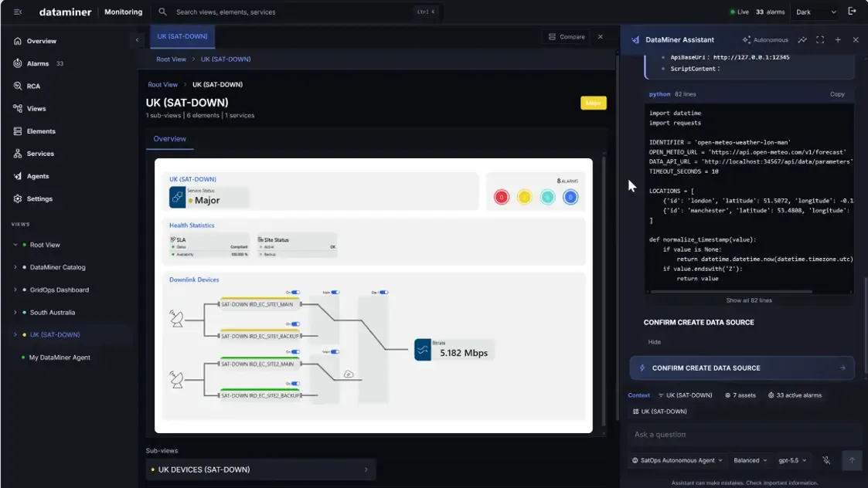The image size is (868, 488).
Task: Toggle the On switch for SITE1_BACKUP
Action: [295, 324]
